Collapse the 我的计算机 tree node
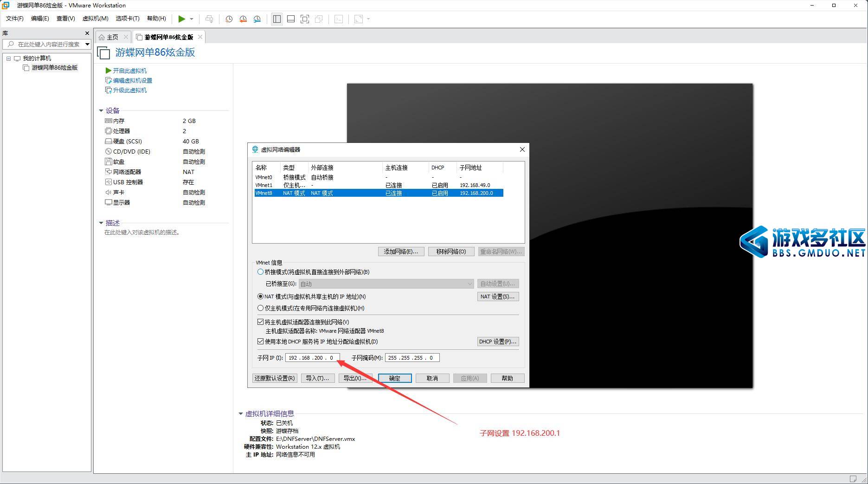The width and height of the screenshot is (868, 484). (x=8, y=58)
